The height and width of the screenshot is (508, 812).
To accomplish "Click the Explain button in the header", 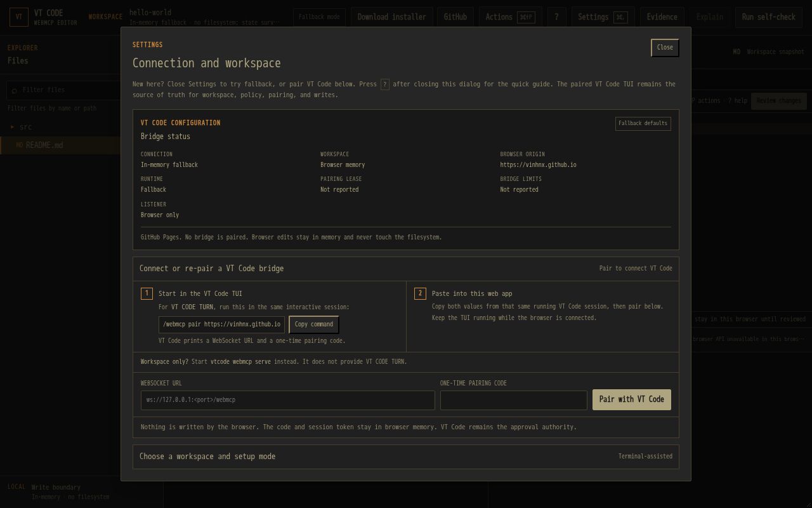I will (710, 17).
